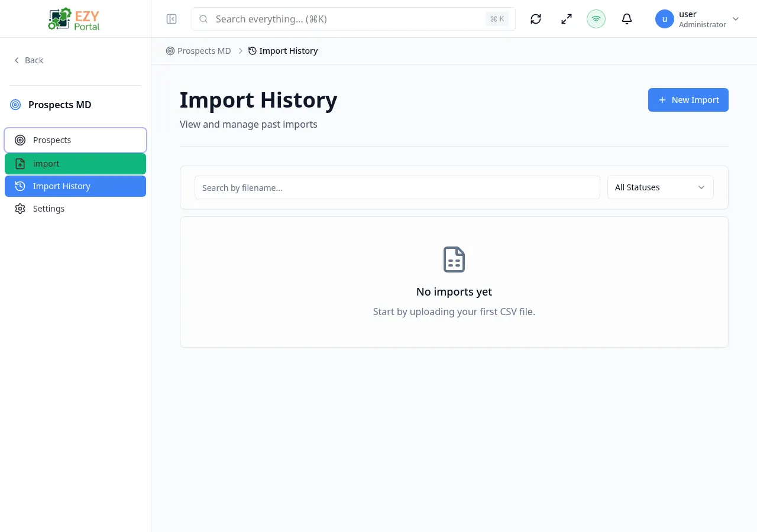This screenshot has height=532, width=757.
Task: Select the Prospects target icon in sidebar
Action: coord(20,140)
